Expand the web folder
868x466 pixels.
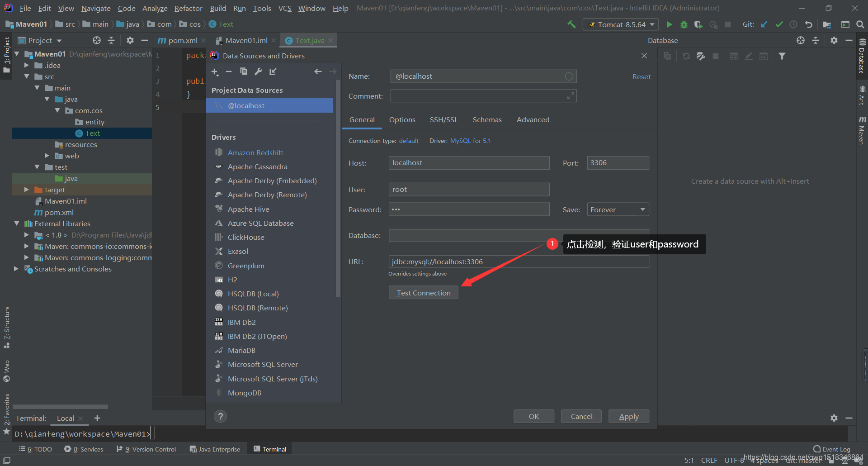(x=47, y=156)
